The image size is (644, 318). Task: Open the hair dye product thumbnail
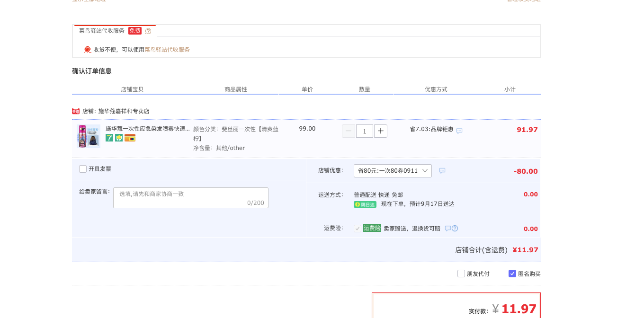(x=89, y=136)
